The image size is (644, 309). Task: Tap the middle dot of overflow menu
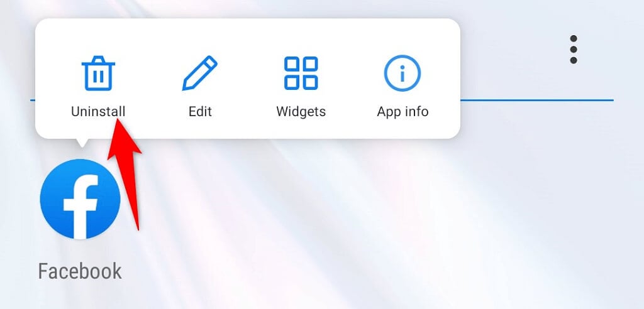point(574,50)
